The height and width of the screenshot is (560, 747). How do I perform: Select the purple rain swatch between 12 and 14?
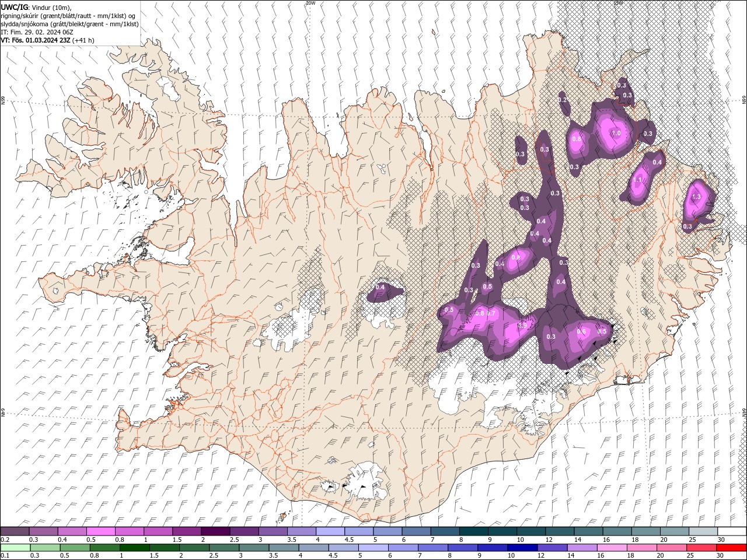point(551,548)
